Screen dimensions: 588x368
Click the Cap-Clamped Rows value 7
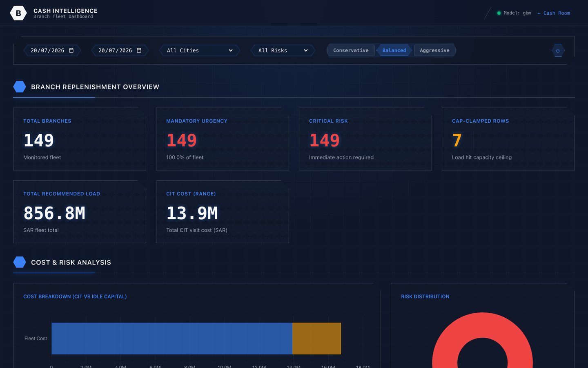click(457, 140)
